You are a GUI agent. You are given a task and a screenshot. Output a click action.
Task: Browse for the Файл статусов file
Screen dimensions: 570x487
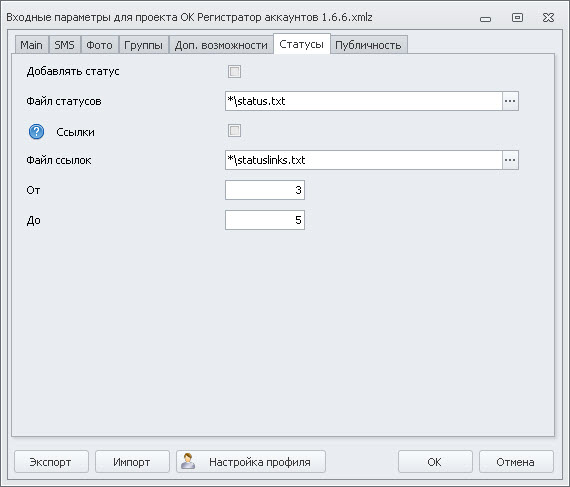coord(510,101)
